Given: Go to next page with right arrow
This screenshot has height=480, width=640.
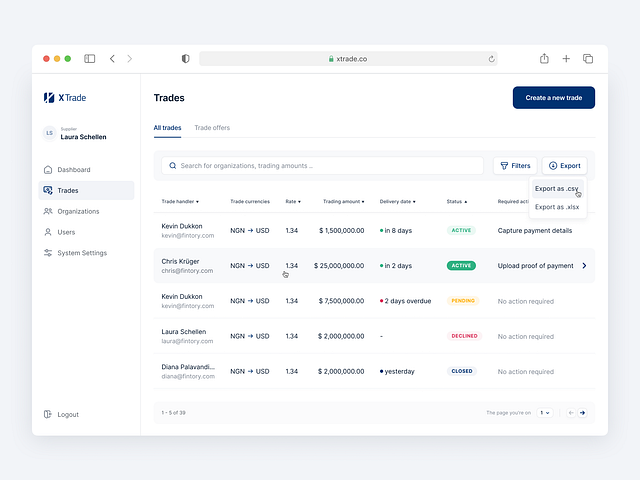Looking at the screenshot, I should (x=582, y=413).
